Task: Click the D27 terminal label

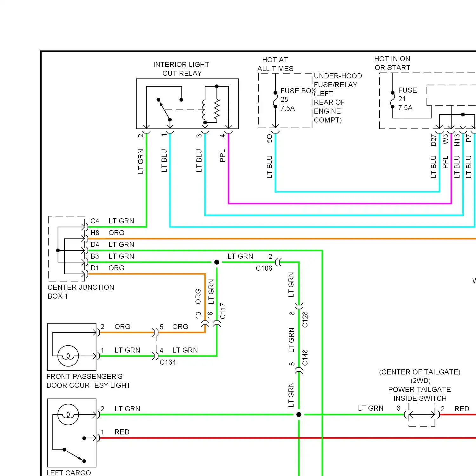Action: click(433, 140)
